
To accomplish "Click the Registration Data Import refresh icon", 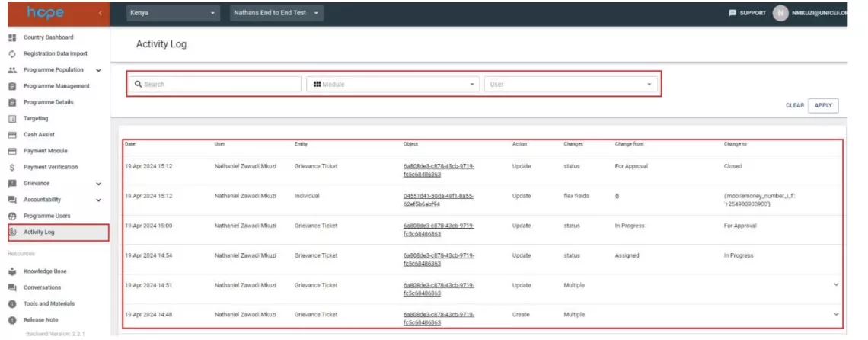I will [12, 54].
